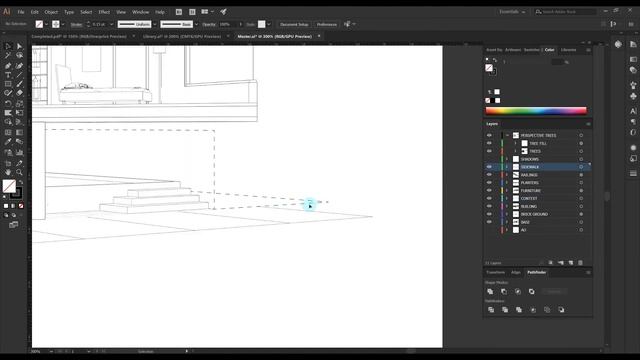Screen dimensions: 640x360
Task: Pick the Width tool
Action: click(x=8, y=113)
